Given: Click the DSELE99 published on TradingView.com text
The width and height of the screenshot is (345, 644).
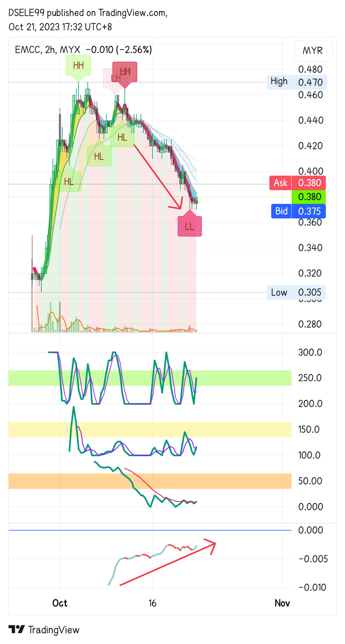Looking at the screenshot, I should click(88, 13).
